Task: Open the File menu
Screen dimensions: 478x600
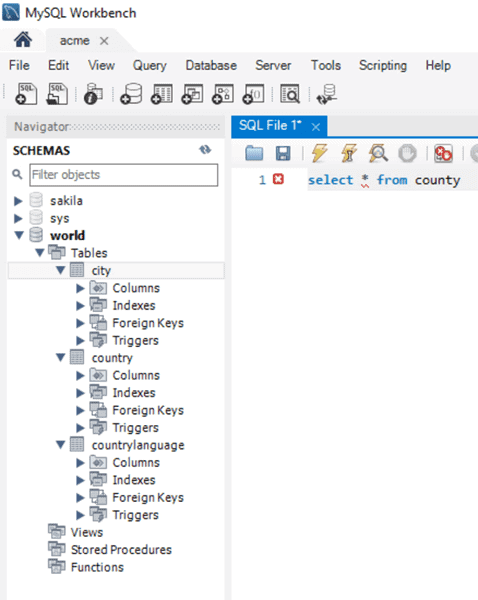Action: click(19, 65)
